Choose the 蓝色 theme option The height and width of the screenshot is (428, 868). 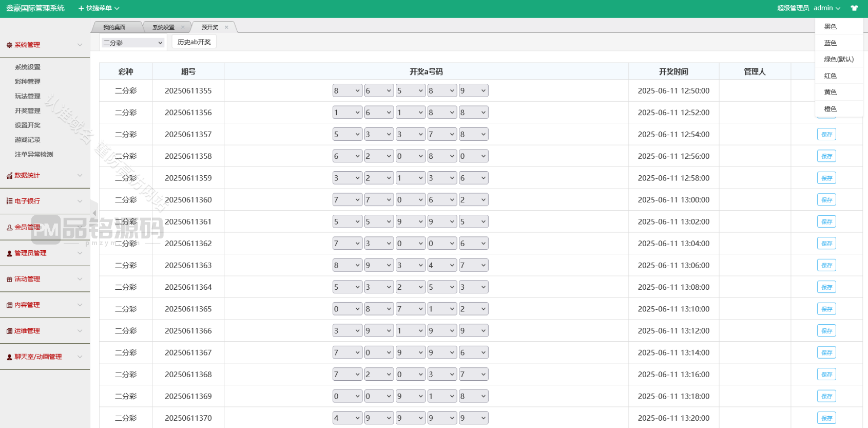839,43
